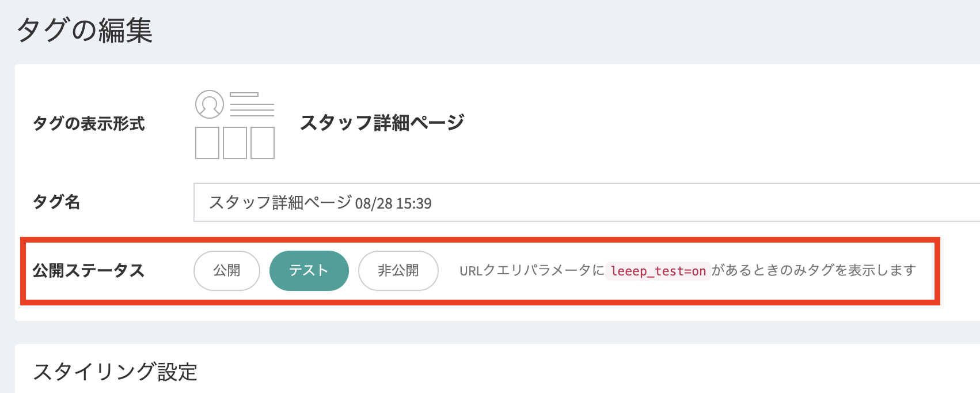Click the middle square of layout icon
The height and width of the screenshot is (393, 980).
click(x=235, y=143)
